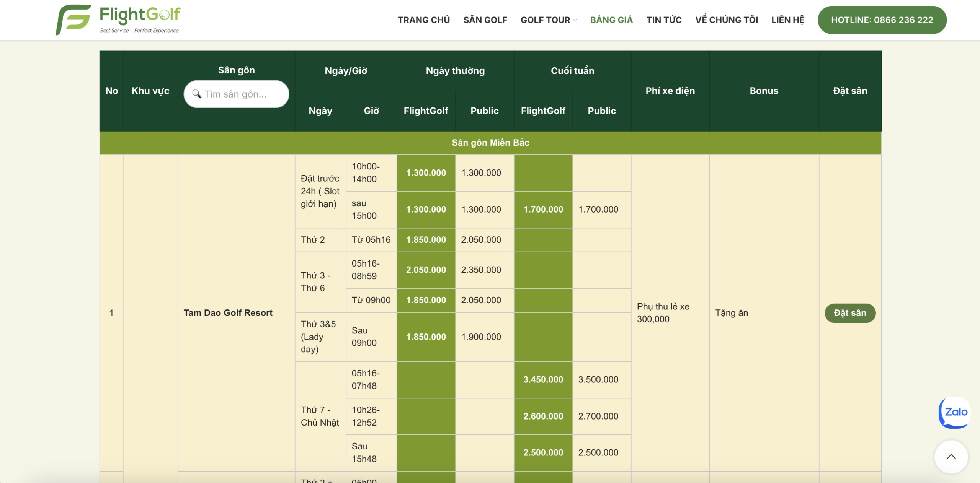Click the 2.050.000 FlightGolf weekday price
The height and width of the screenshot is (483, 980).
pyautogui.click(x=426, y=270)
